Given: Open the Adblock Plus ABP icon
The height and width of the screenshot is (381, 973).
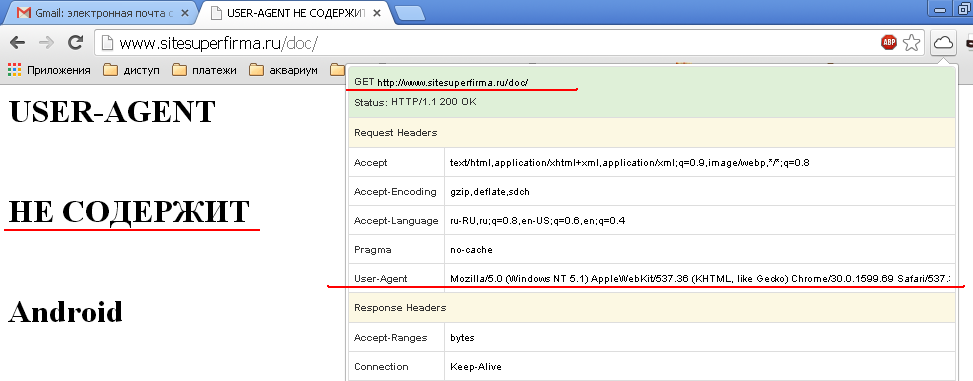Looking at the screenshot, I should pos(889,42).
